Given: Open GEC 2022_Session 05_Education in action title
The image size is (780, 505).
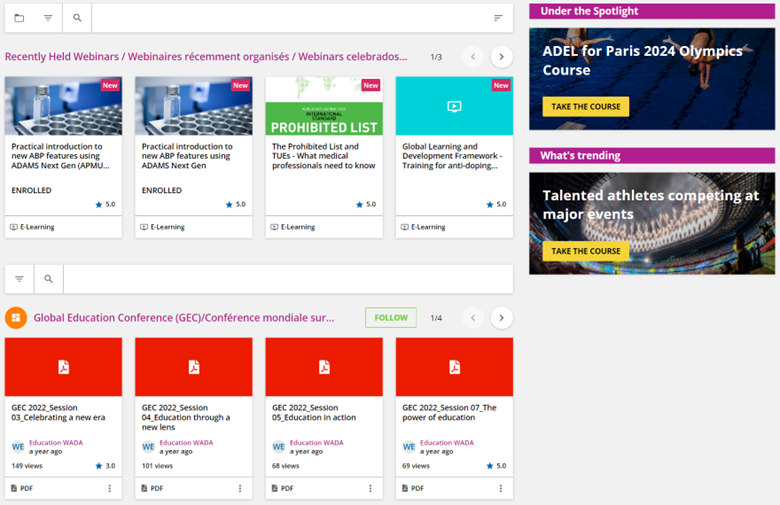Looking at the screenshot, I should (314, 412).
